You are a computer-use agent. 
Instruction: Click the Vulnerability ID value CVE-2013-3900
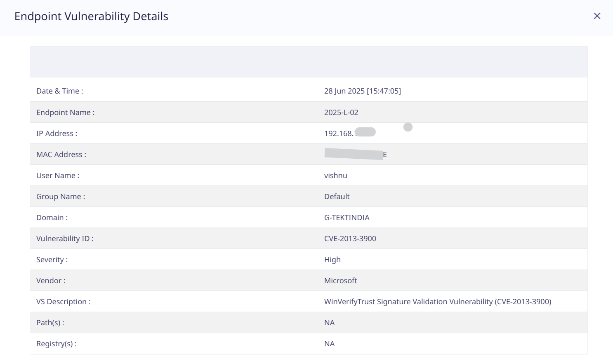[350, 239]
